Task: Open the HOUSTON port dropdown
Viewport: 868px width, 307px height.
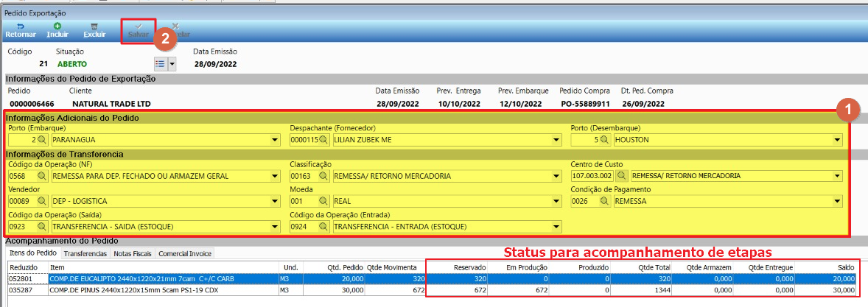Action: pos(838,141)
